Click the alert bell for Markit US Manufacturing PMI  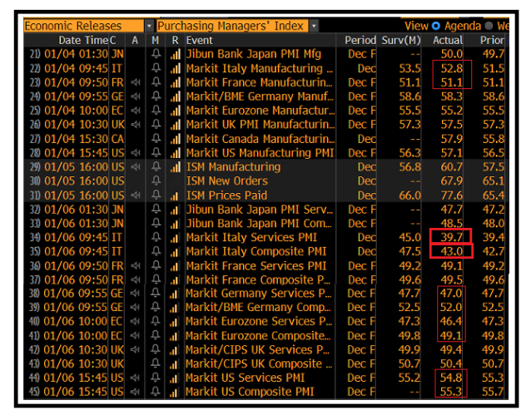[156, 153]
